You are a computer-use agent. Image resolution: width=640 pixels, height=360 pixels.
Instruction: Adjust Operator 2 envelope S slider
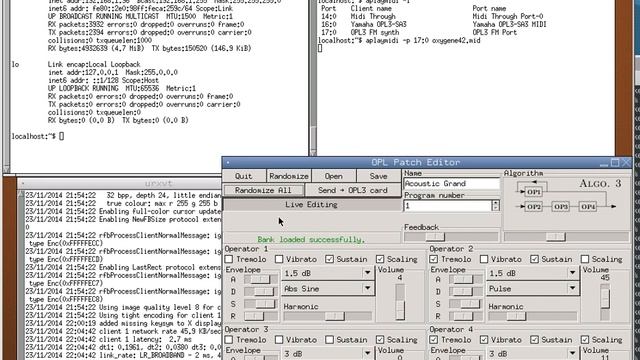[x=466, y=304]
